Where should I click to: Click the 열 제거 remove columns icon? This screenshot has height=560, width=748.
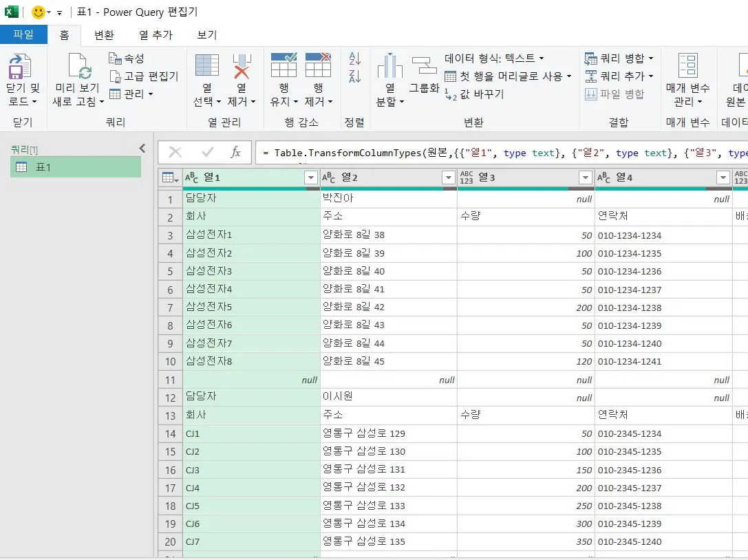(242, 66)
